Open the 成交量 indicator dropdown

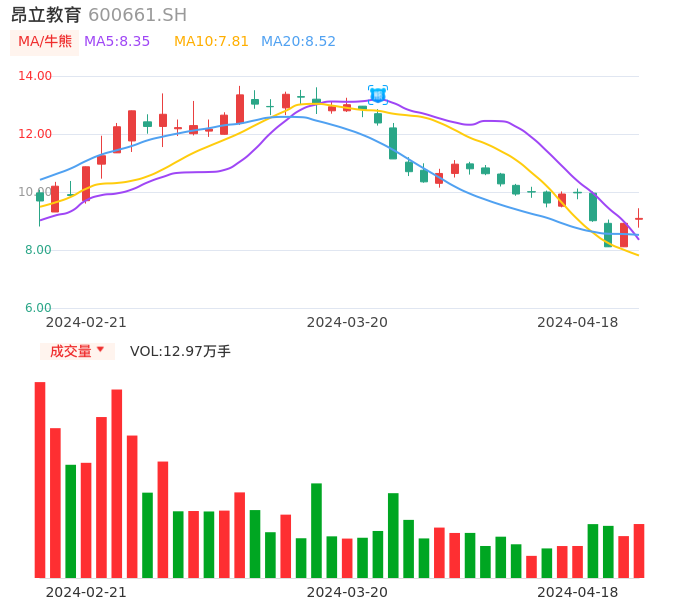click(77, 351)
